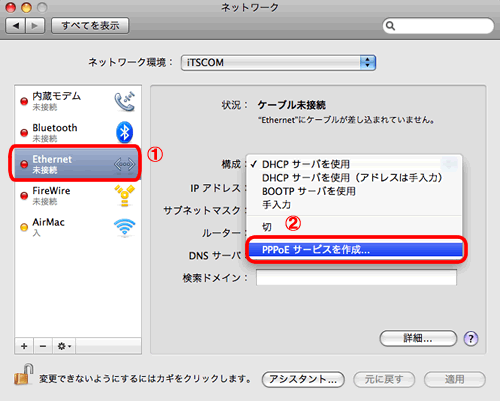
Task: Click the internal modem phone icon
Action: tap(125, 102)
